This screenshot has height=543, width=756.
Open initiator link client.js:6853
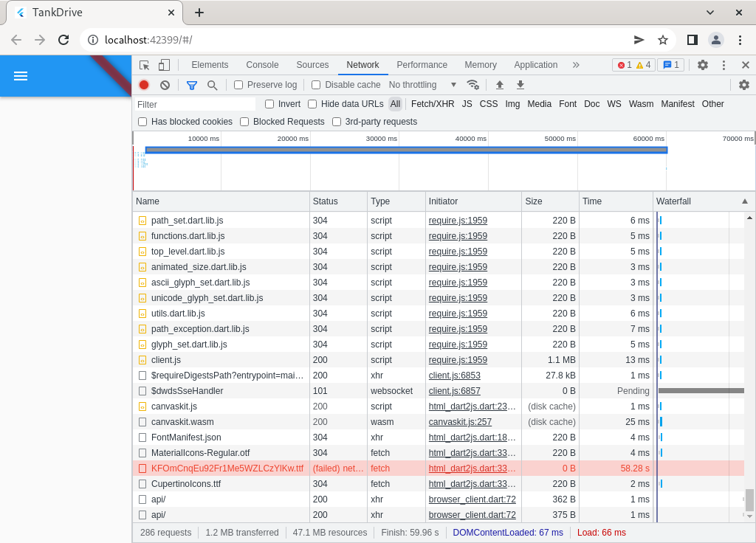click(x=454, y=376)
